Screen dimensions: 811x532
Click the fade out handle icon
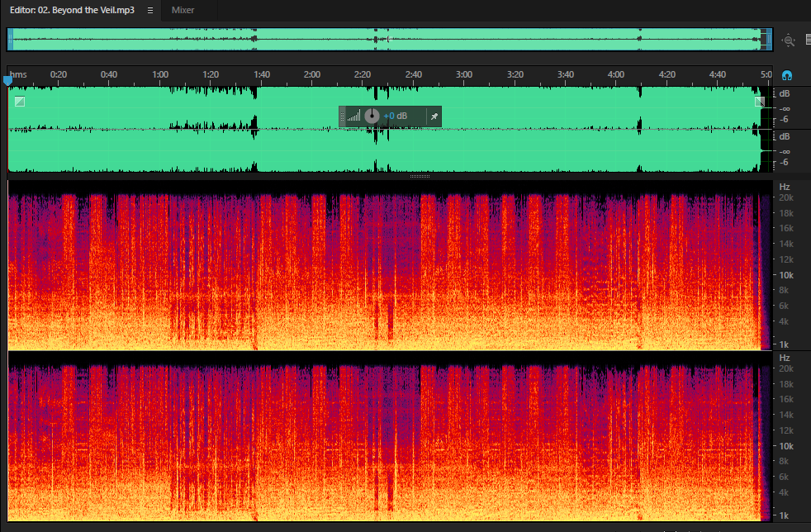tap(759, 102)
